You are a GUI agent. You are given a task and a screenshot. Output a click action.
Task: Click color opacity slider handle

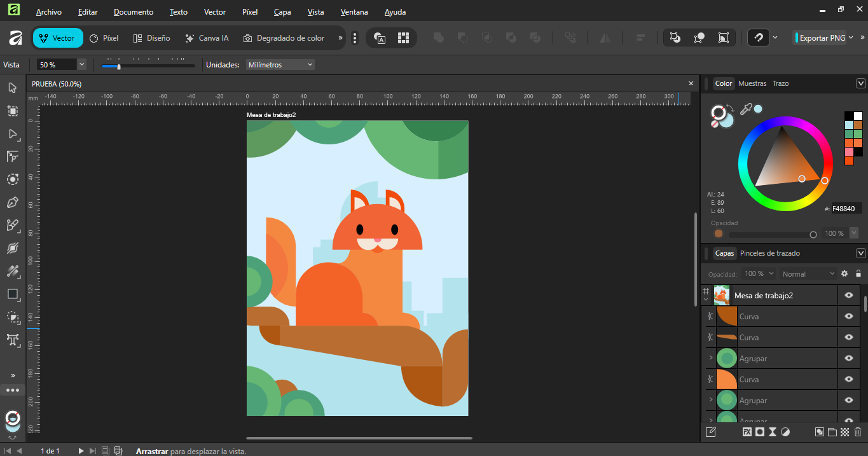tap(813, 234)
